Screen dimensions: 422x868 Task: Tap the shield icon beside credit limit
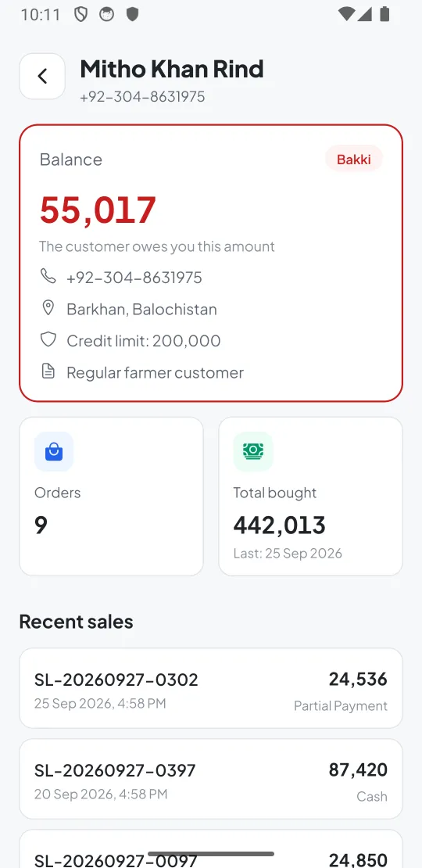48,339
